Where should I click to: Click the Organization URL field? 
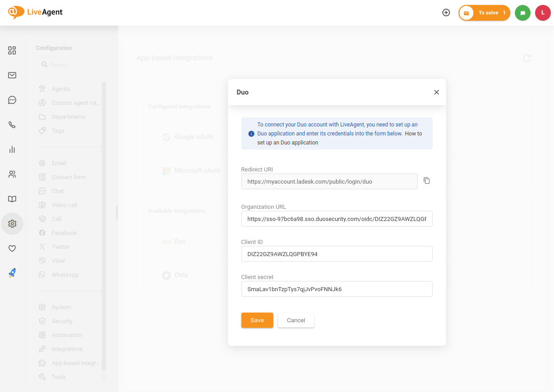click(337, 219)
